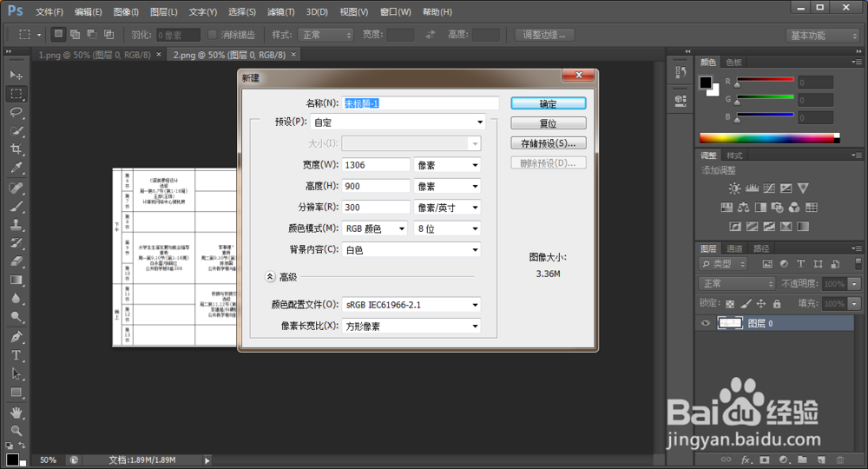Image resolution: width=868 pixels, height=469 pixels.
Task: Click the Levels adjustment icon
Action: tap(752, 188)
